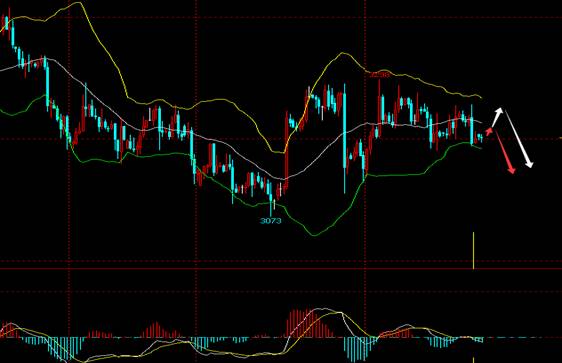Select the yellow volume spike bar
Image resolution: width=562 pixels, height=363 pixels.
pyautogui.click(x=473, y=250)
